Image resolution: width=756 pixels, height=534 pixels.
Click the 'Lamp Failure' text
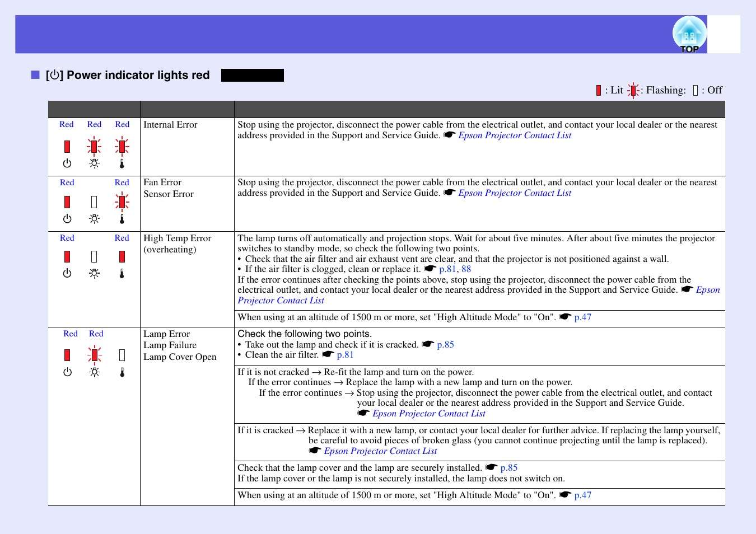[170, 345]
